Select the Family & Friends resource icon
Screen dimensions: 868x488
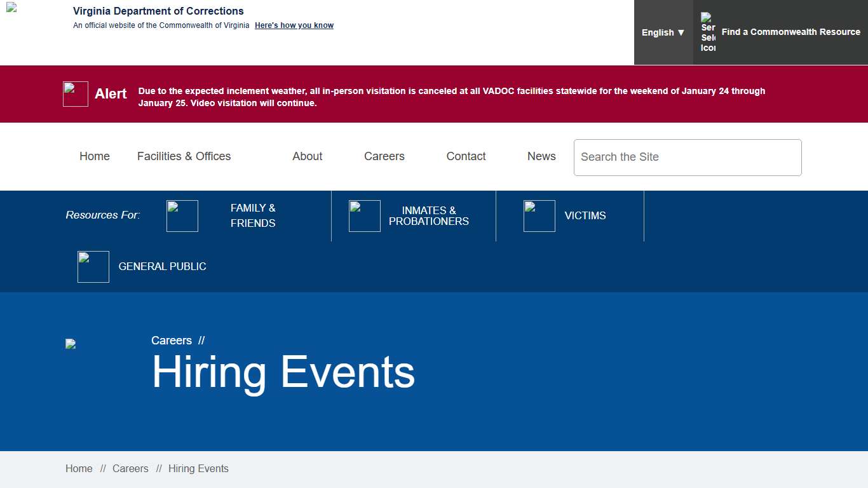pos(182,216)
